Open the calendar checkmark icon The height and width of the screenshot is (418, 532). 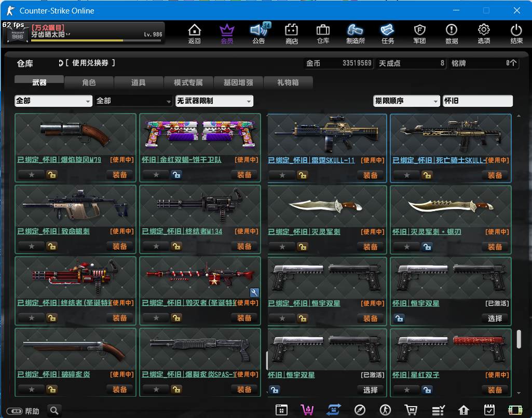coord(489,410)
